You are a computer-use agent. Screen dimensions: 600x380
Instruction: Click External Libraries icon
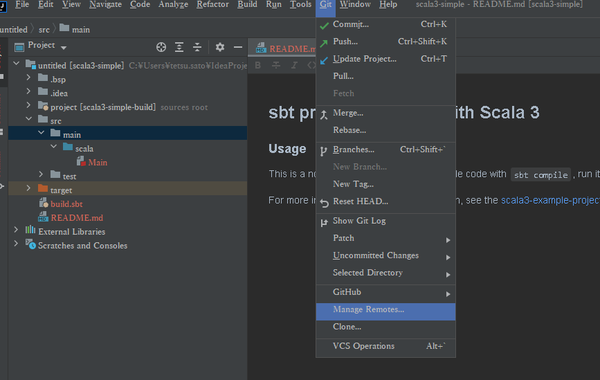(30, 230)
